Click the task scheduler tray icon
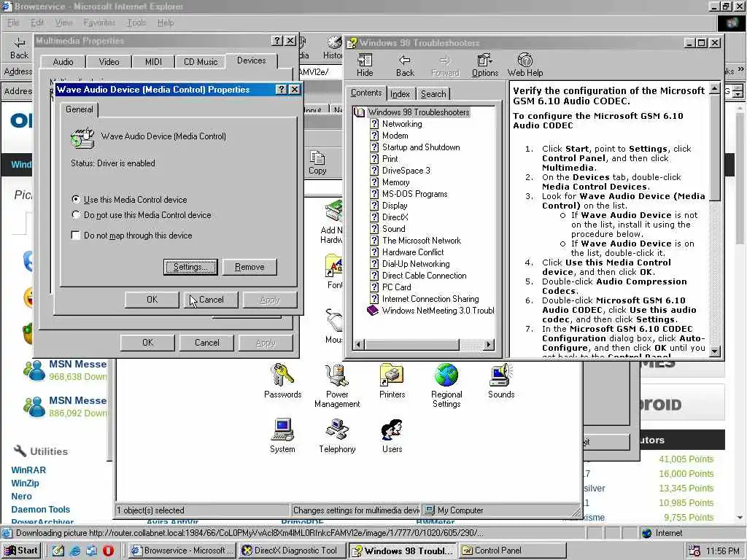747x560 pixels. pos(694,551)
